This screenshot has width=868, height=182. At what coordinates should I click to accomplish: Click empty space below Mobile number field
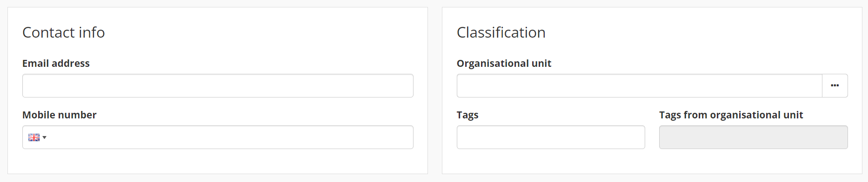click(218, 162)
